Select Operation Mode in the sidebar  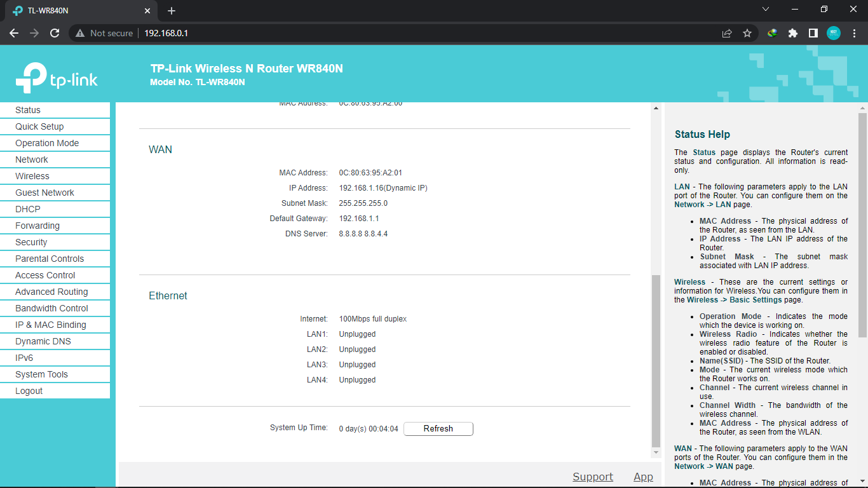(x=55, y=143)
